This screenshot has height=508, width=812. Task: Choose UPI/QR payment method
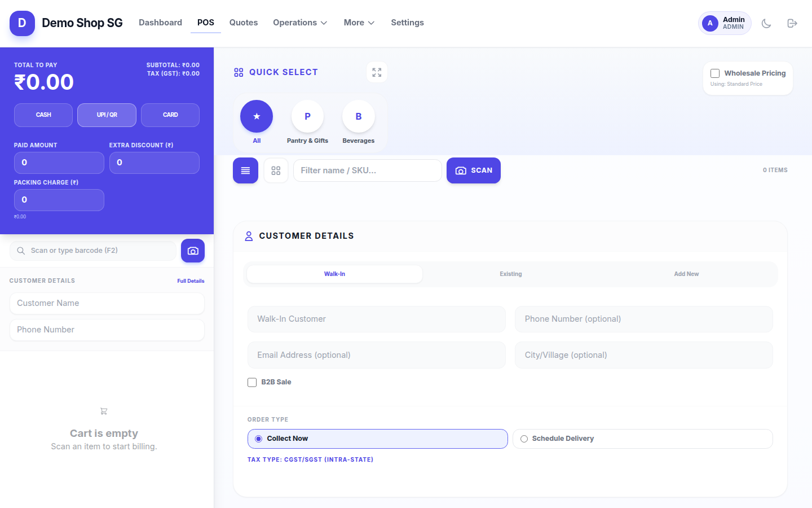(107, 115)
